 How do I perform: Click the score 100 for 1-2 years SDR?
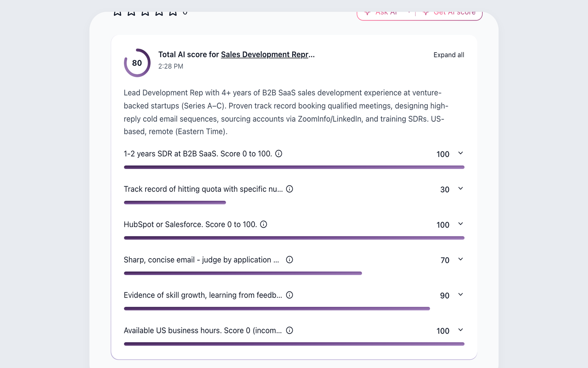point(443,154)
